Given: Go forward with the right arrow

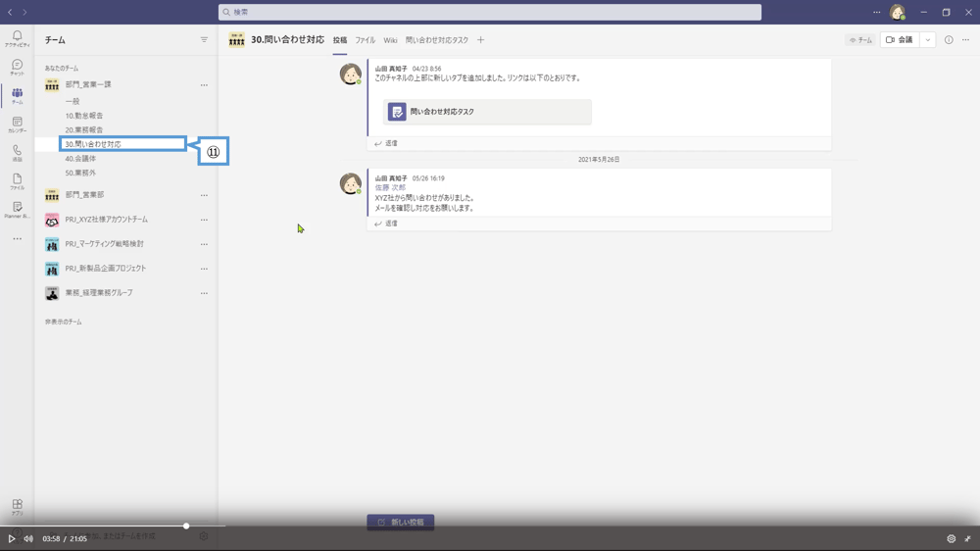Looking at the screenshot, I should (24, 12).
